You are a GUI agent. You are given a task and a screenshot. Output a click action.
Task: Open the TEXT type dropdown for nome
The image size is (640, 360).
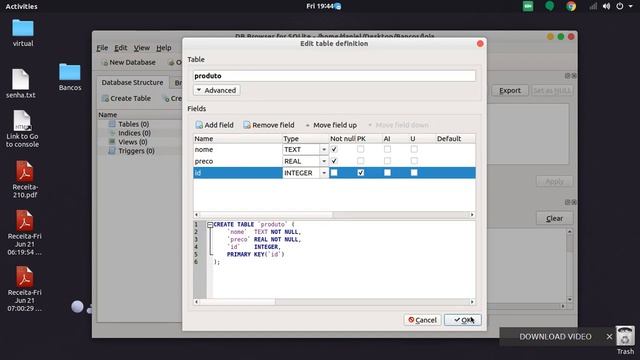(x=324, y=149)
